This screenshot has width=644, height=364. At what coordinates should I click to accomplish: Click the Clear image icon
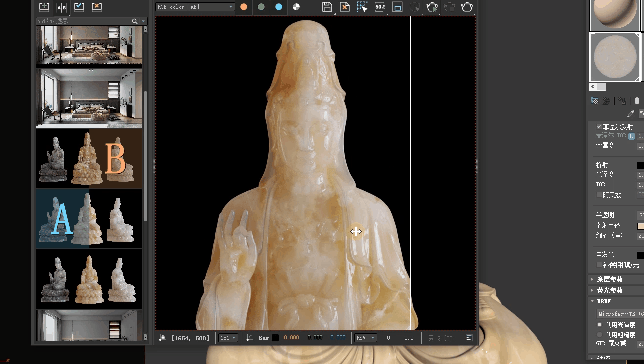[344, 7]
